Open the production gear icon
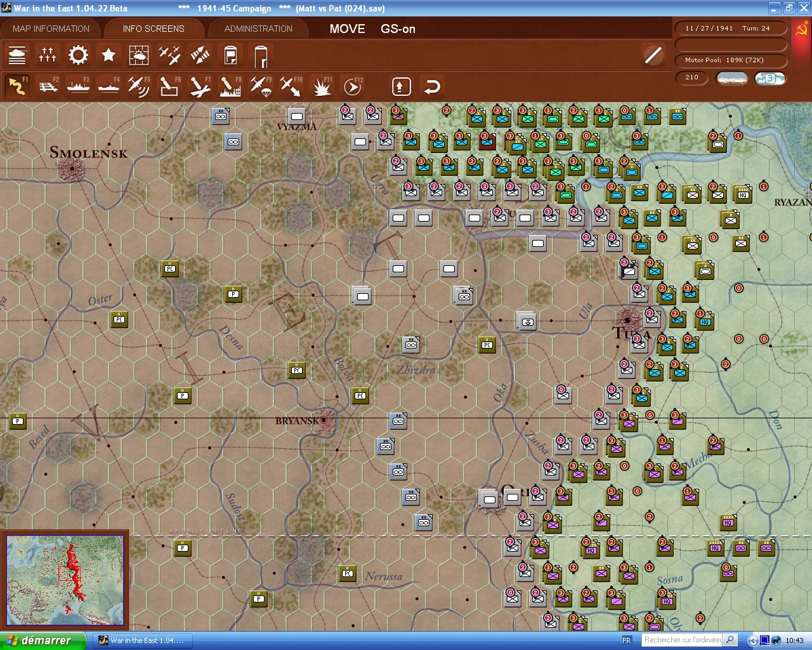 click(x=78, y=56)
